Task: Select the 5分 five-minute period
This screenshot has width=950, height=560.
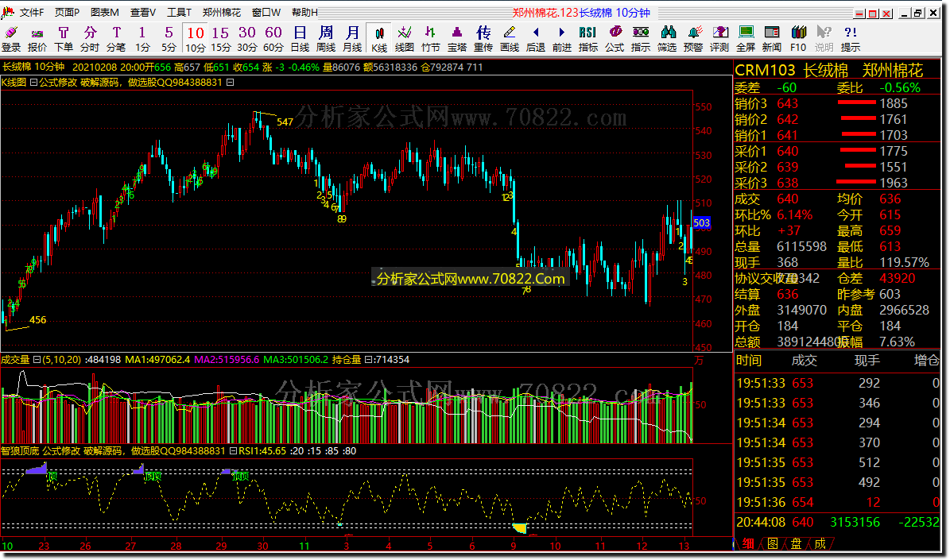Action: pos(169,39)
